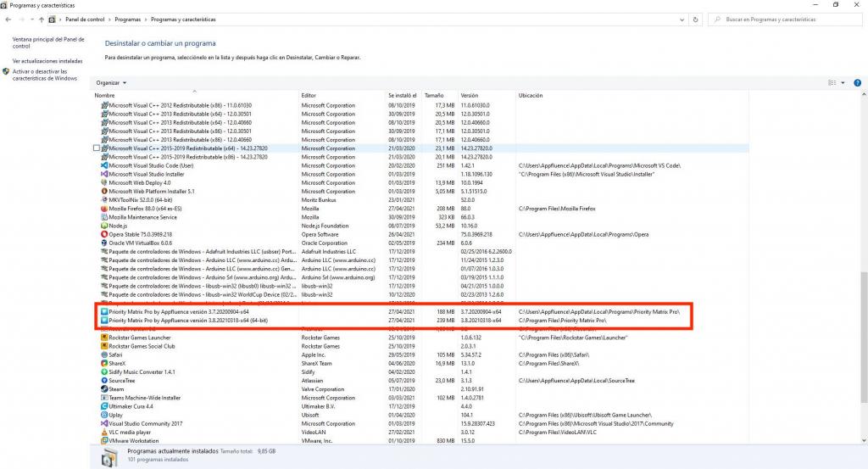Viewport: 868px width, 469px height.
Task: Click the Teams Machine-Wide Installer icon
Action: pos(104,398)
